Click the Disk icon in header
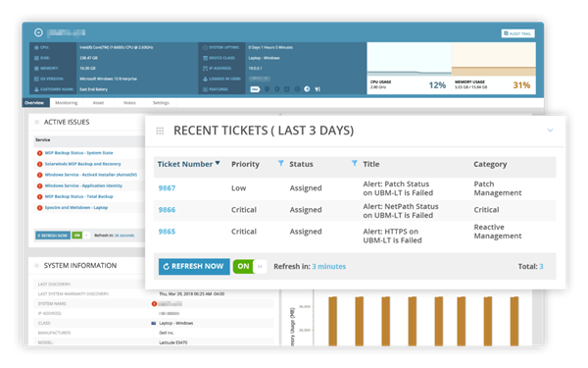The height and width of the screenshot is (368, 588). click(x=36, y=58)
